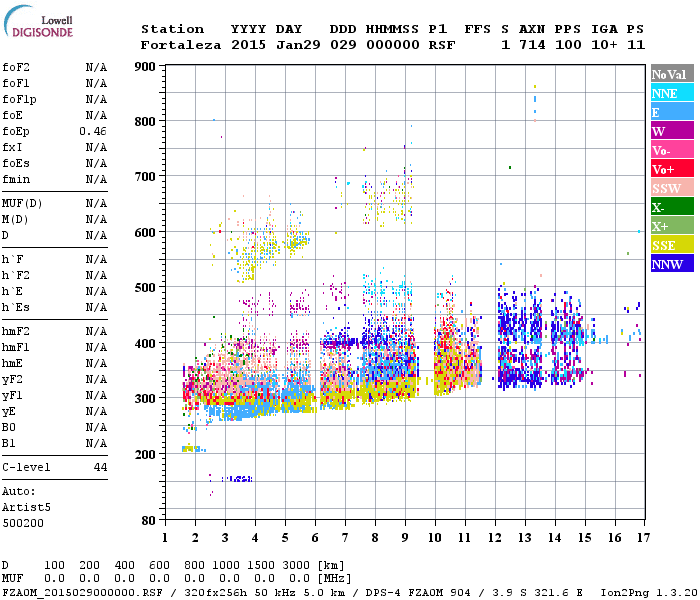Click the 200 km height axis label
Viewport: 700px width, 600px height.
(145, 454)
